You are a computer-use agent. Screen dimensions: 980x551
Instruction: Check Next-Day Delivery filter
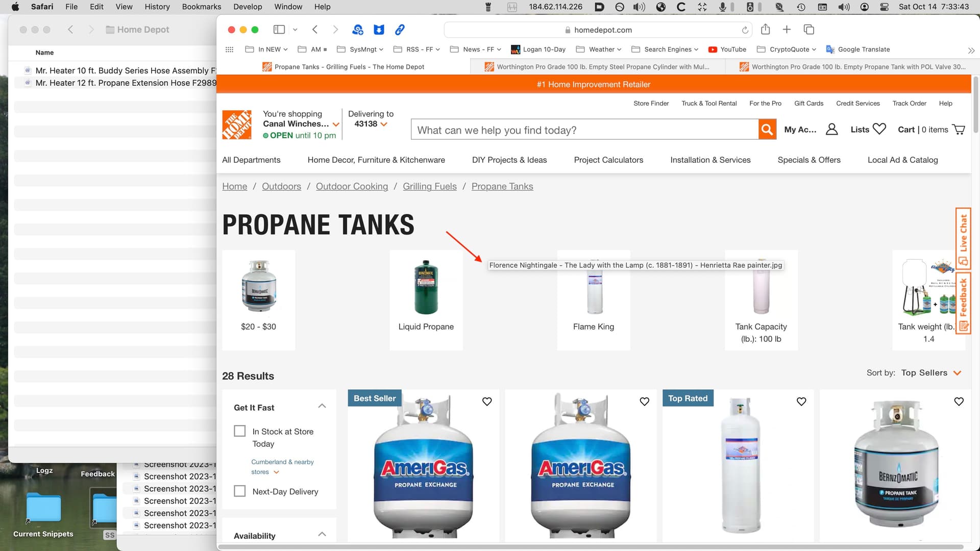[x=239, y=491]
